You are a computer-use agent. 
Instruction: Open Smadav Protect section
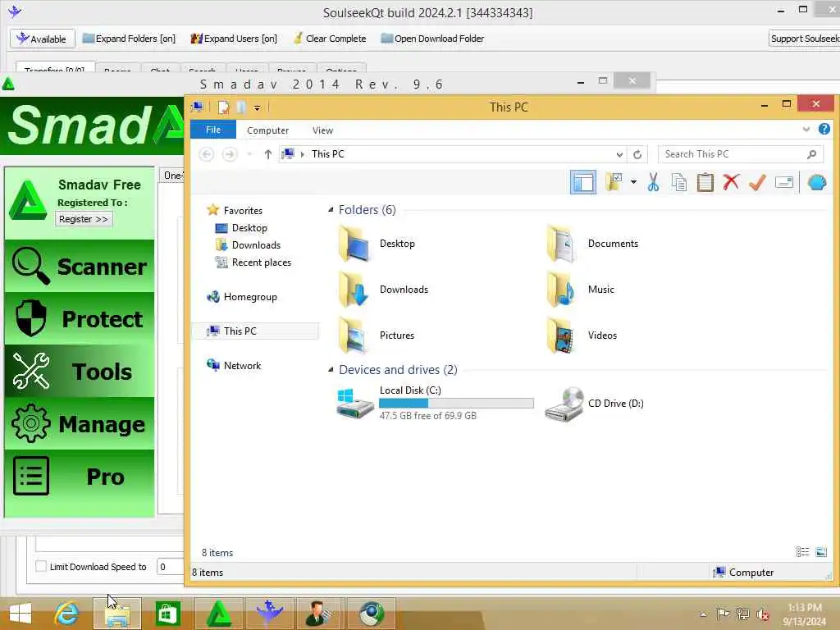click(x=80, y=319)
